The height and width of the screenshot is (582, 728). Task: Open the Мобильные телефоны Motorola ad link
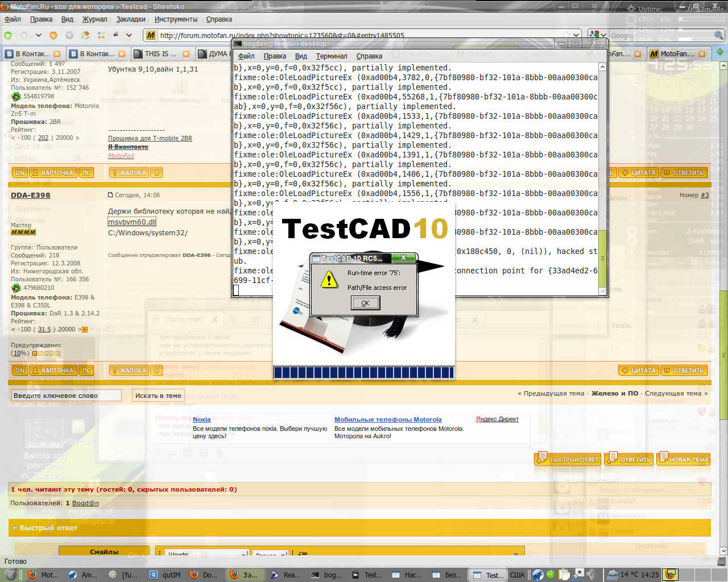[388, 419]
